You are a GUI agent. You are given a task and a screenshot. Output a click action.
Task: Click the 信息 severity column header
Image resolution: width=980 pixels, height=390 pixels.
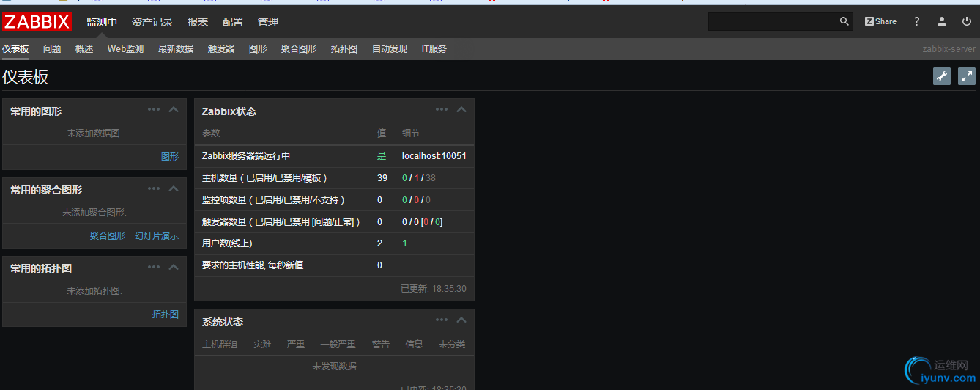[x=414, y=344]
